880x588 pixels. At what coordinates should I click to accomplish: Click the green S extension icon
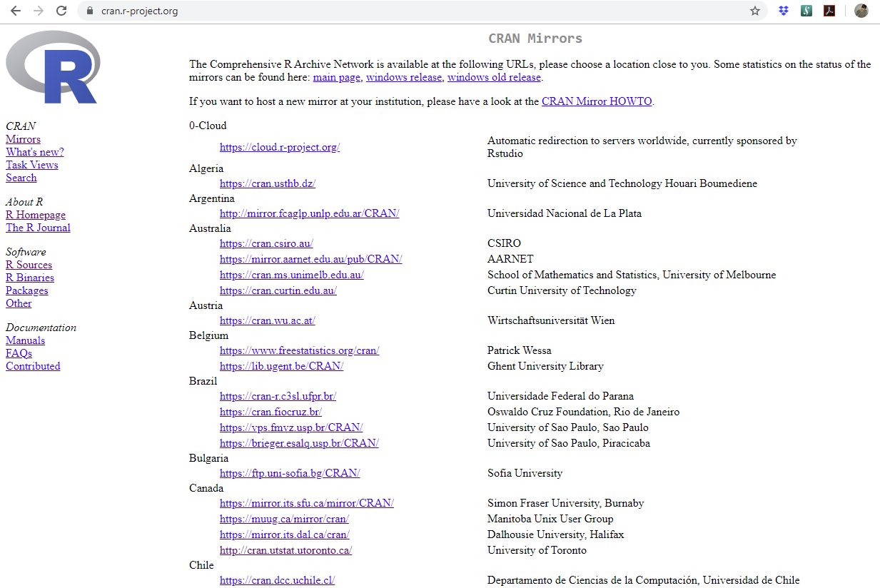click(x=806, y=11)
